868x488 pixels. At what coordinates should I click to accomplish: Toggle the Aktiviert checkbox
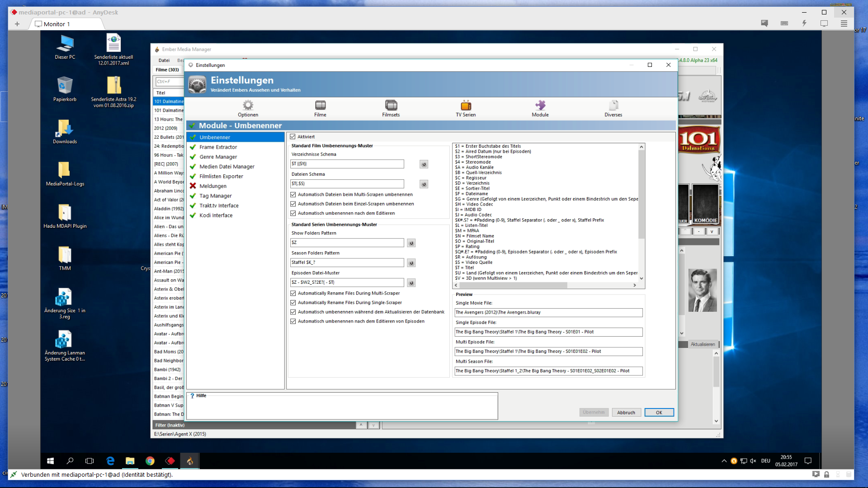pyautogui.click(x=292, y=136)
